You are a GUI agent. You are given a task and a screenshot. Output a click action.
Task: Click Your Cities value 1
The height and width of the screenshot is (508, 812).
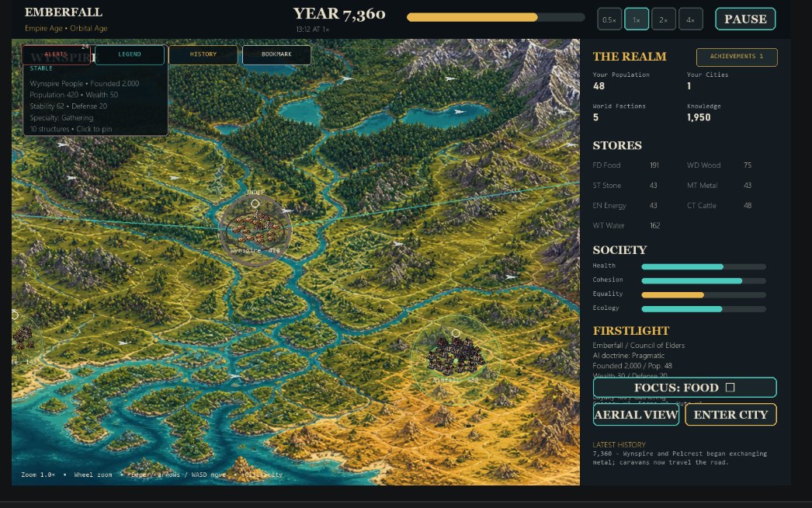pos(689,86)
